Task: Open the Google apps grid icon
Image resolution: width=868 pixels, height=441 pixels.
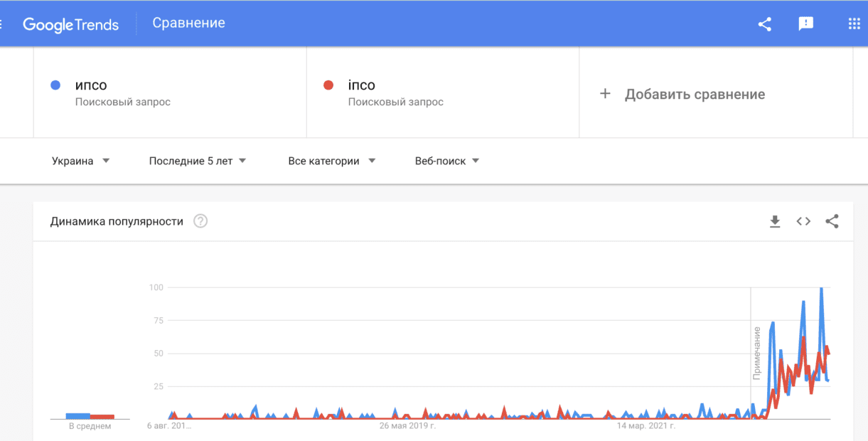Action: pyautogui.click(x=854, y=24)
